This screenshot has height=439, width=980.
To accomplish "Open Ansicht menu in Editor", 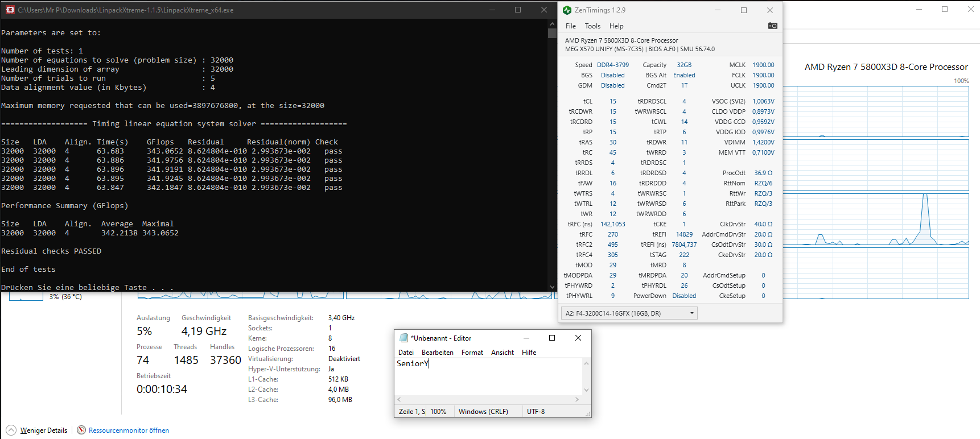I will click(502, 353).
